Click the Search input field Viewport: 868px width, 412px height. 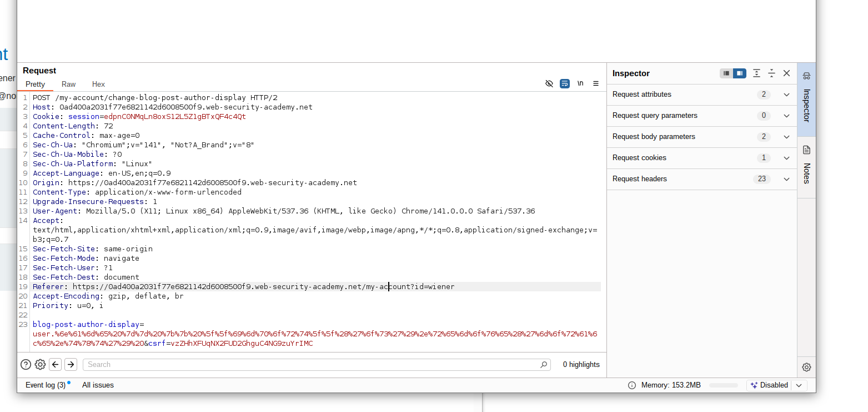[311, 365]
